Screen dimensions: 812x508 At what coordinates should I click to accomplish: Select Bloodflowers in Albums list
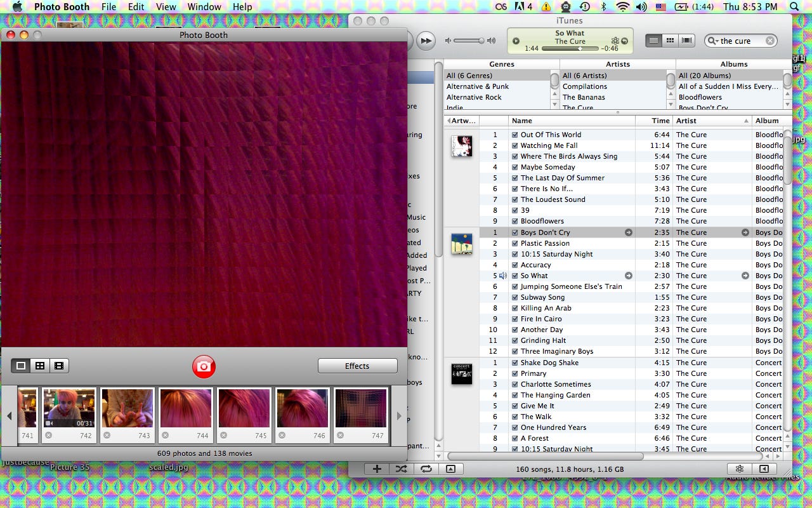point(729,97)
